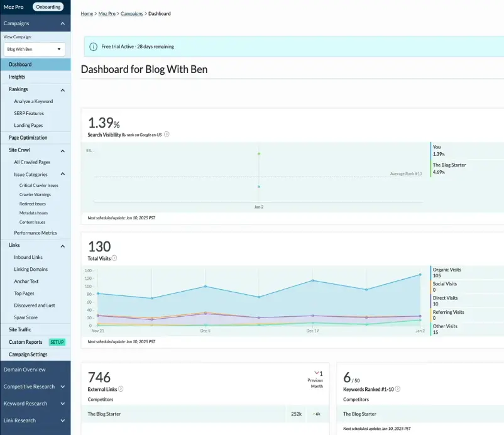Open Spam Score

[x=26, y=317]
